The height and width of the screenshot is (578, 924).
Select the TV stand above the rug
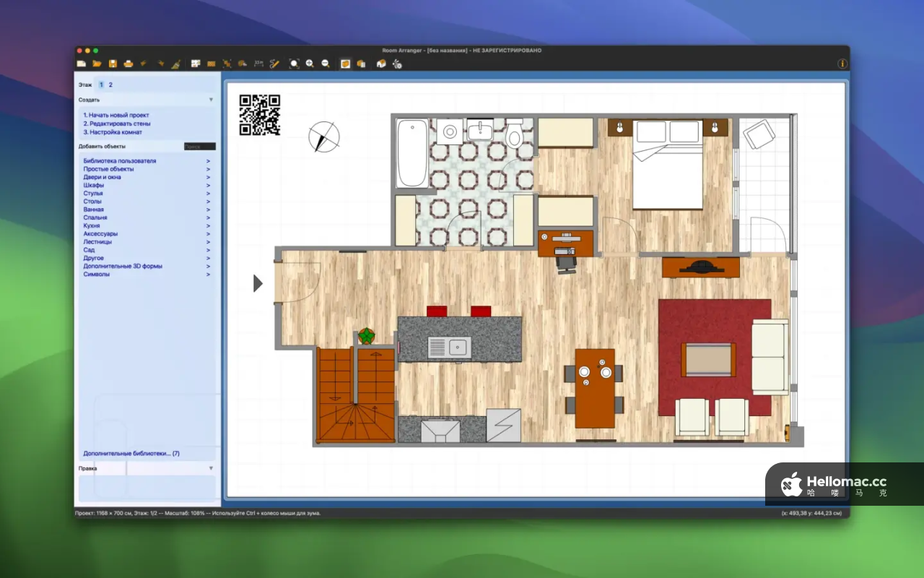[700, 267]
